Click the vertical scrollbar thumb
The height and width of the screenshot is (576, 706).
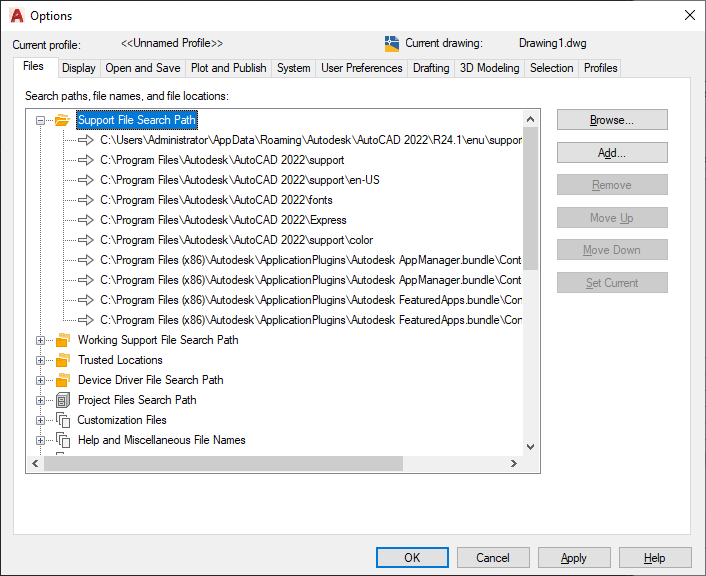(530, 198)
